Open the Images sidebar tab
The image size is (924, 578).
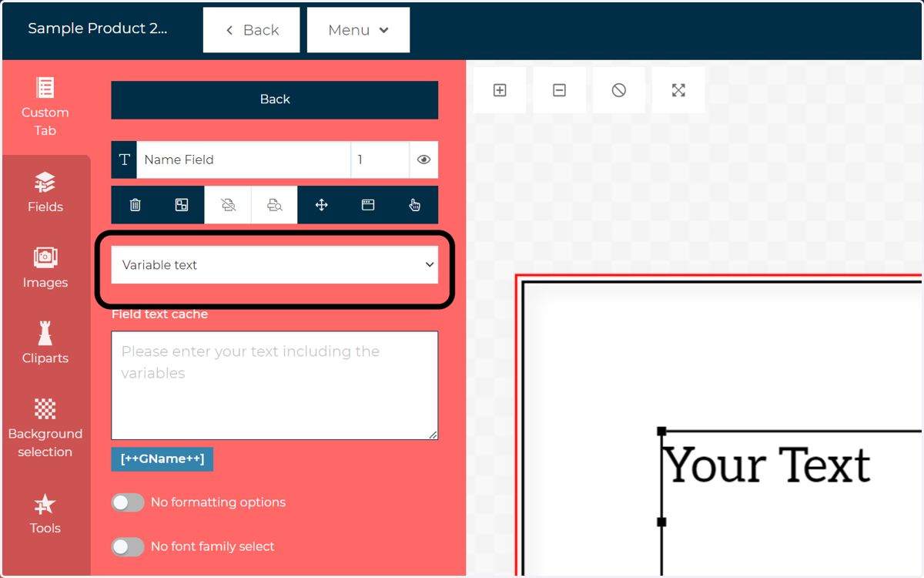[45, 268]
